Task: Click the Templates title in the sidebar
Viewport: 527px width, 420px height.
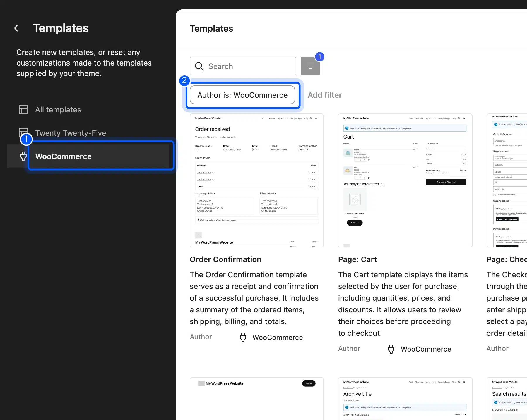Action: [61, 28]
